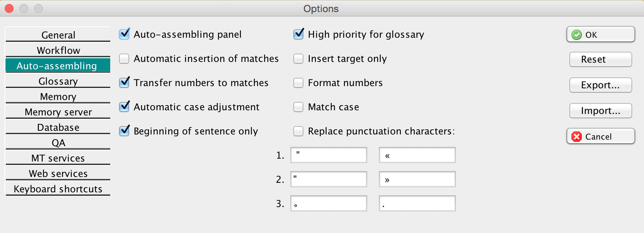Click the first punctuation source field
Viewport: 644px width, 233px height.
pos(329,155)
